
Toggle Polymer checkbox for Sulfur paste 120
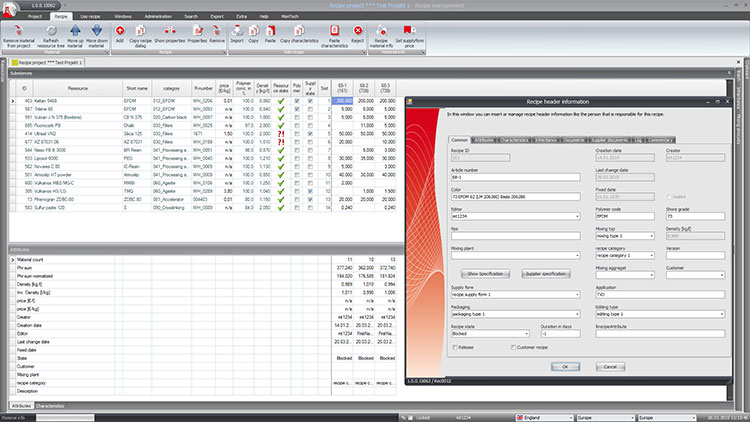click(x=297, y=208)
